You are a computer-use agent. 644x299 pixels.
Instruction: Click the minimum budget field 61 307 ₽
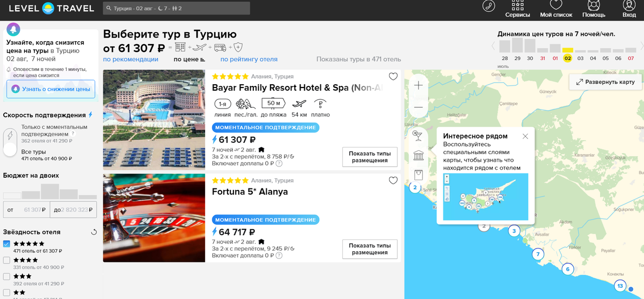[26, 210]
